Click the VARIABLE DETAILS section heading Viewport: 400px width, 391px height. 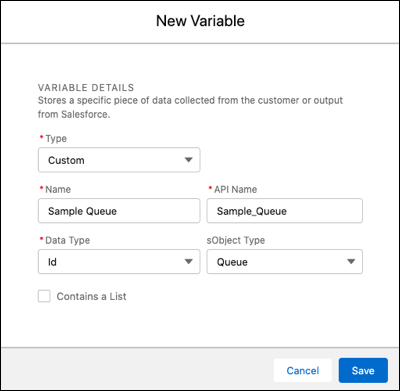click(86, 88)
